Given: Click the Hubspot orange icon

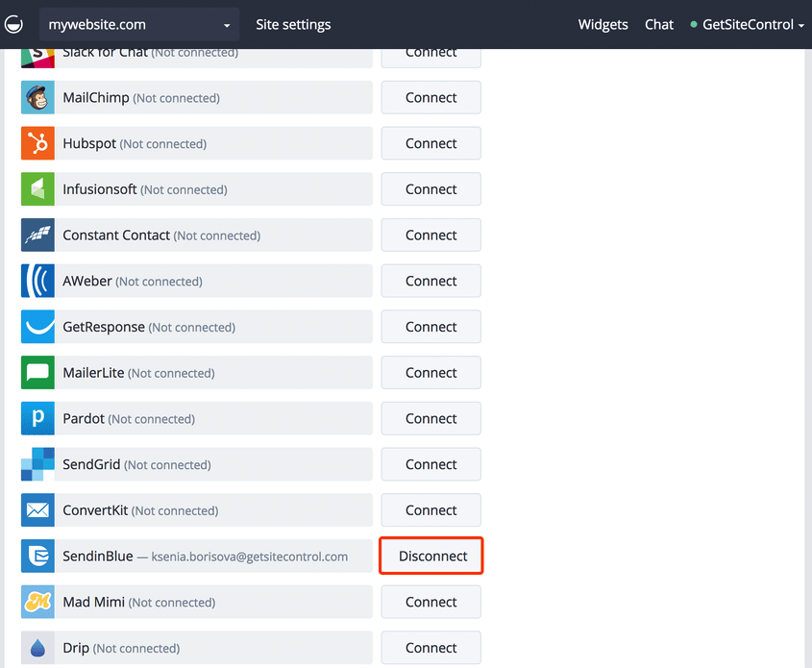Looking at the screenshot, I should tap(37, 143).
